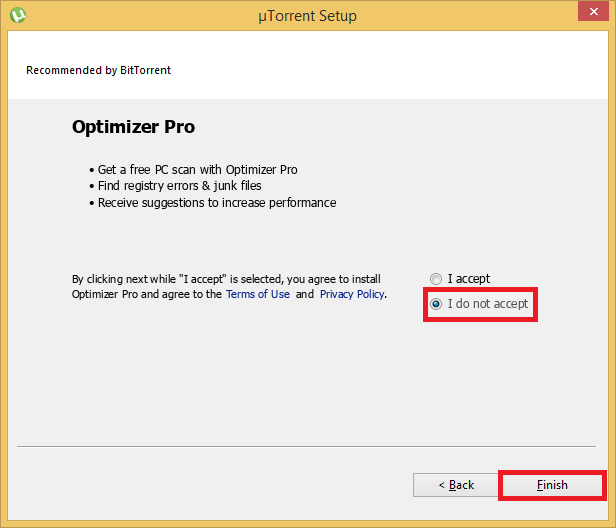
Task: Click the "Get a free PC scan" bullet
Action: point(197,170)
